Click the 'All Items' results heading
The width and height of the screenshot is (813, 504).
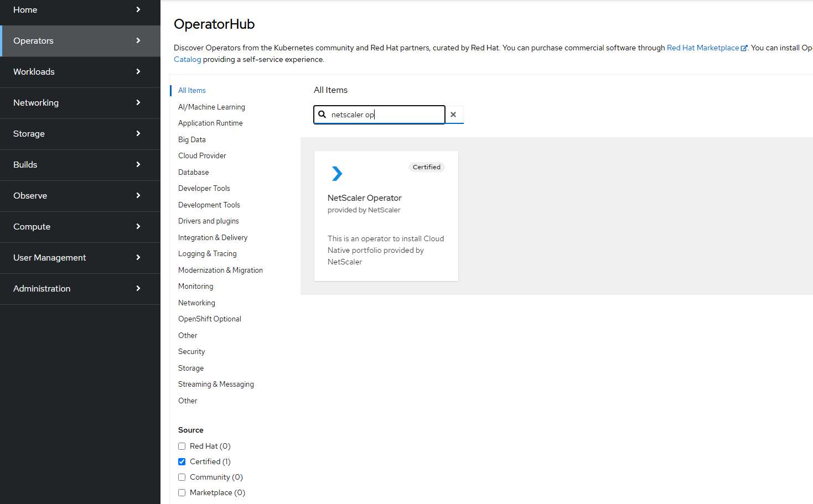point(331,90)
